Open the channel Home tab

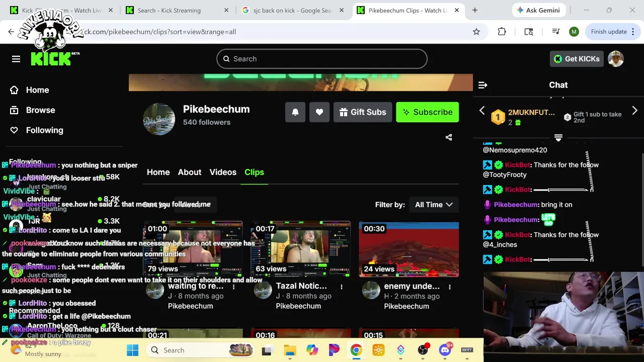click(158, 172)
